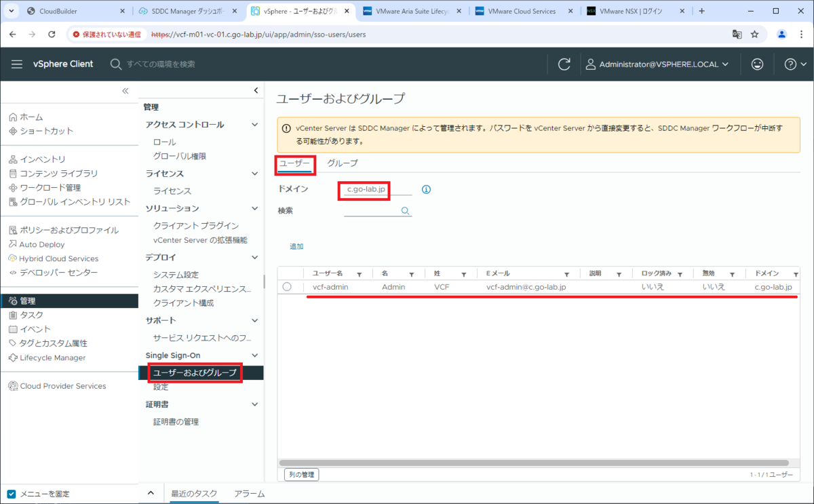814x504 pixels.
Task: Switch to アラーム tab
Action: click(x=249, y=494)
